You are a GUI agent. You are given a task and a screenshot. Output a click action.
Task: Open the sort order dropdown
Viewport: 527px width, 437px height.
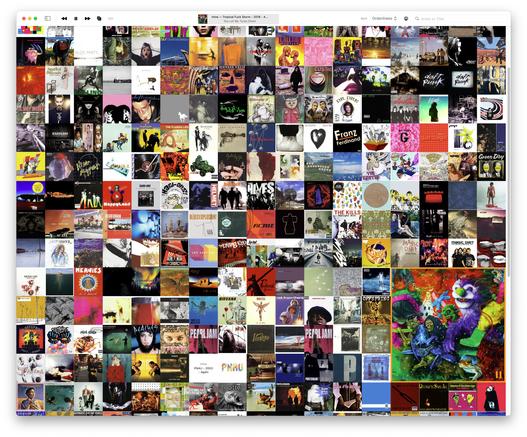(384, 18)
